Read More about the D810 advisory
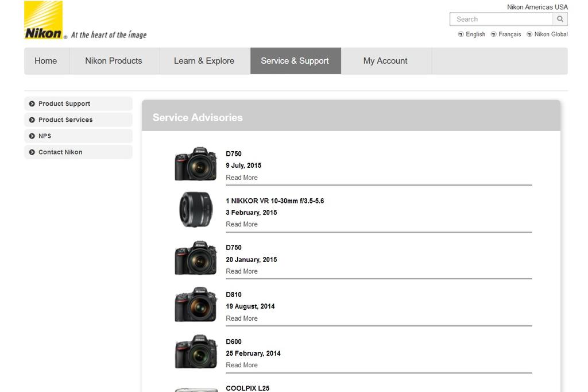The image size is (588, 392). click(242, 318)
